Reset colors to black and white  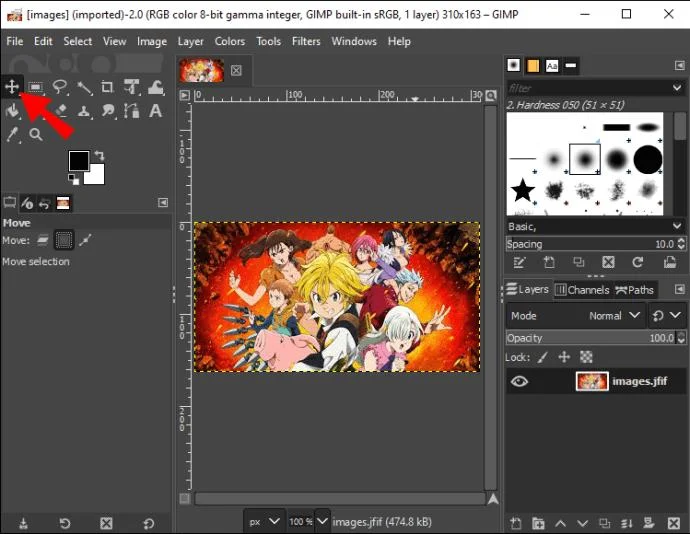click(73, 179)
